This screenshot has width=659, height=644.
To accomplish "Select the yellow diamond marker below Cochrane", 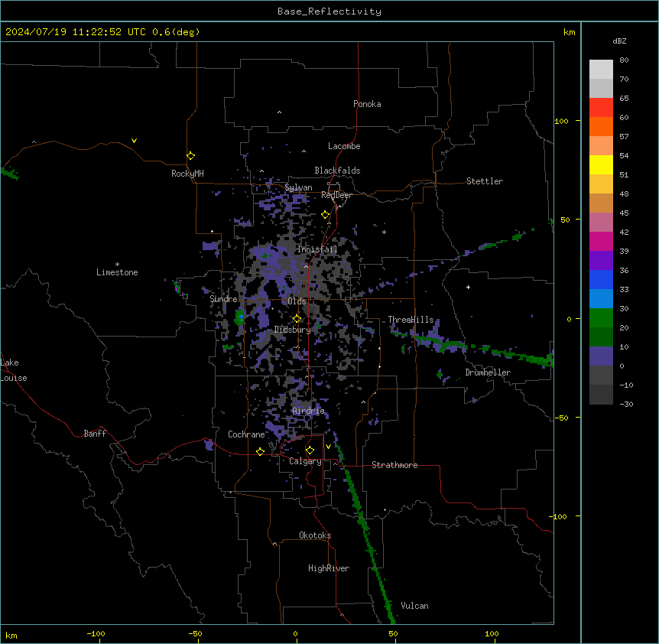I will (x=260, y=451).
